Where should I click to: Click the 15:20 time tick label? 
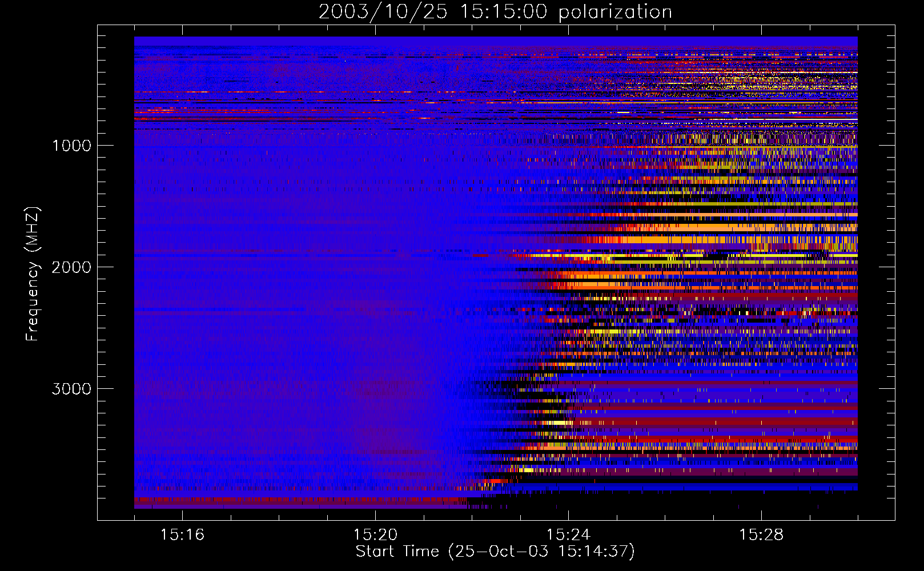click(x=375, y=535)
